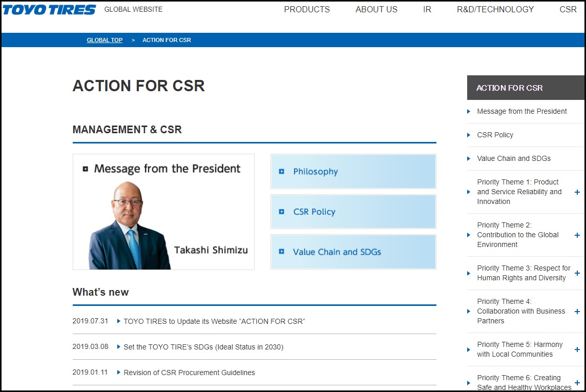
Task: Click the date 2019.03.08
Action: (91, 347)
